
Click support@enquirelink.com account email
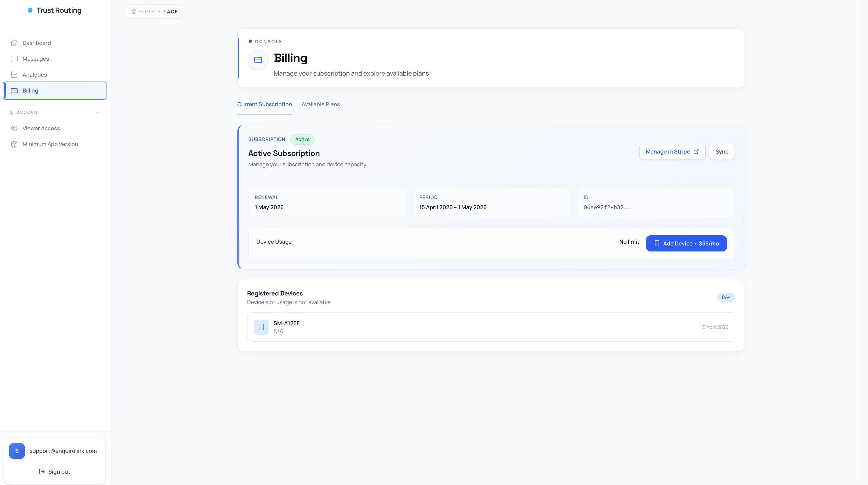pos(63,451)
